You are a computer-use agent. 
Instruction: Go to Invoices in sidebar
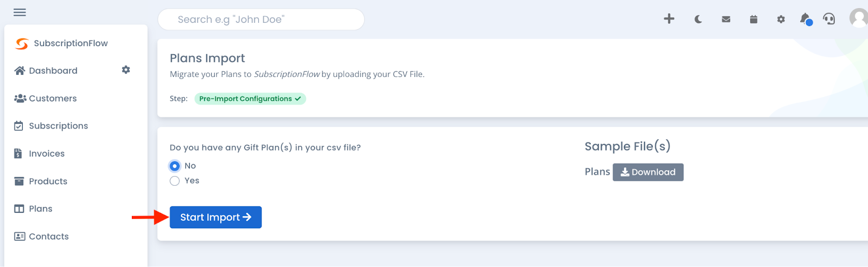tap(39, 153)
